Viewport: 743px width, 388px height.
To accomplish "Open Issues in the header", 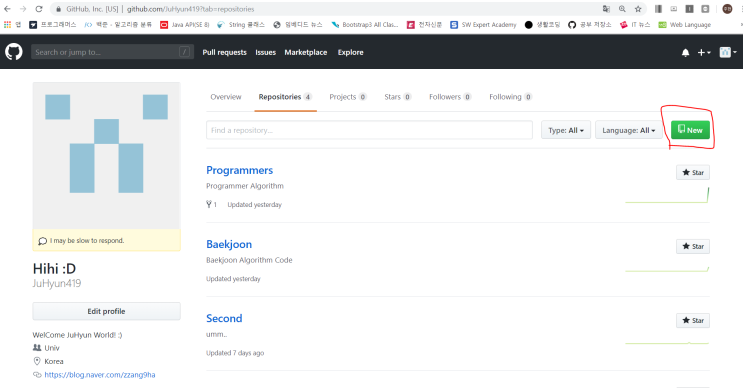I will click(x=265, y=52).
